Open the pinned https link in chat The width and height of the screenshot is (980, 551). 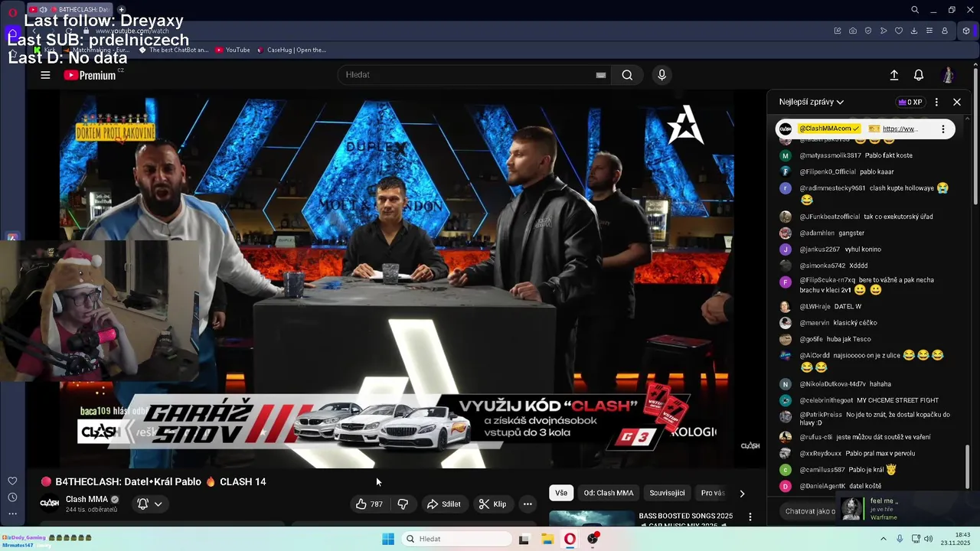899,129
